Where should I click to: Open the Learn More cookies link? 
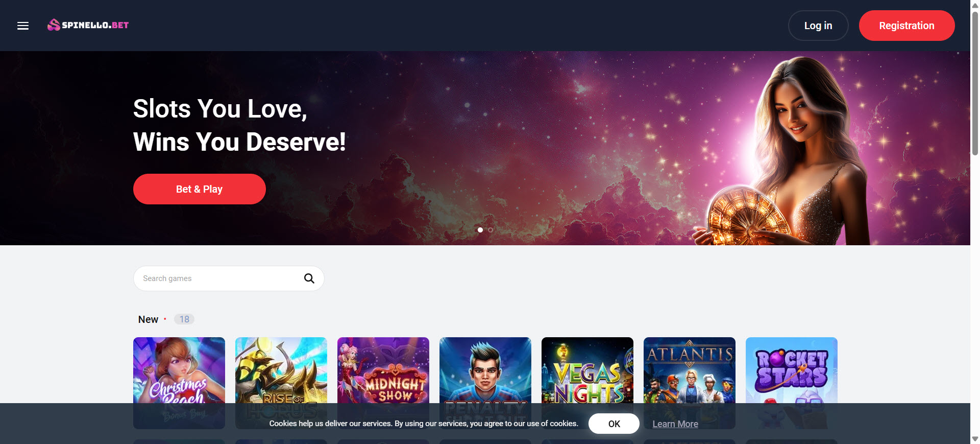(x=675, y=424)
